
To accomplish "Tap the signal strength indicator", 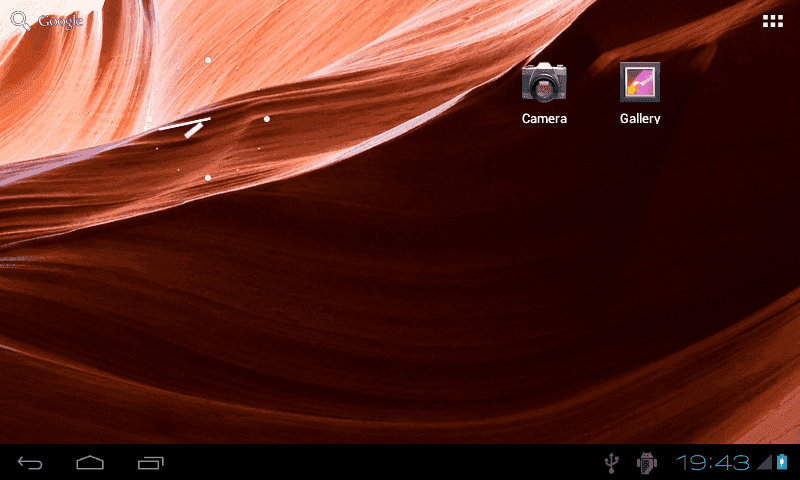I will pyautogui.click(x=764, y=463).
